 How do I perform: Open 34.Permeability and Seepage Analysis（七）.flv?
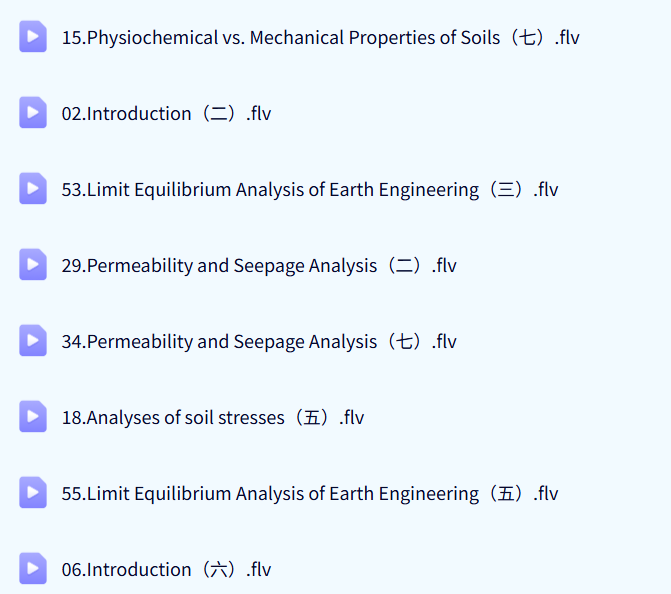(x=259, y=342)
